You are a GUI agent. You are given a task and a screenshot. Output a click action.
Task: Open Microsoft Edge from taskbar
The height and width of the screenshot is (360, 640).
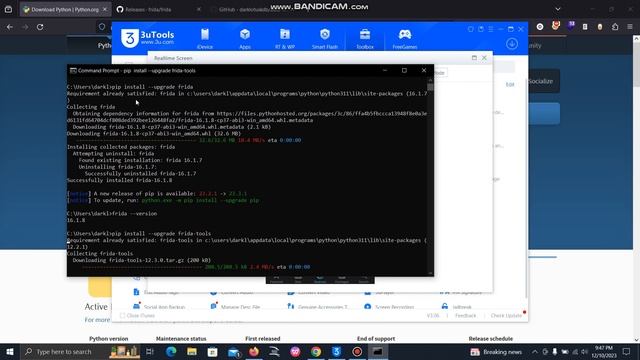(171, 351)
